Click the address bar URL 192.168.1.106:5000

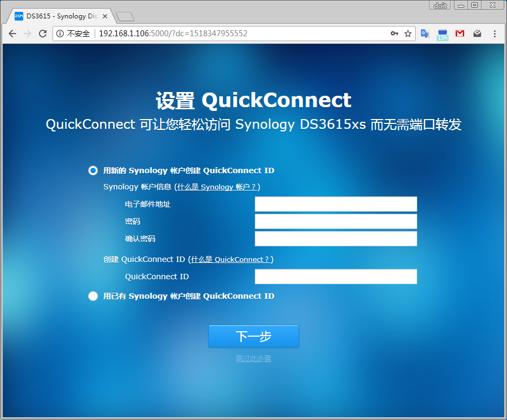coord(173,34)
